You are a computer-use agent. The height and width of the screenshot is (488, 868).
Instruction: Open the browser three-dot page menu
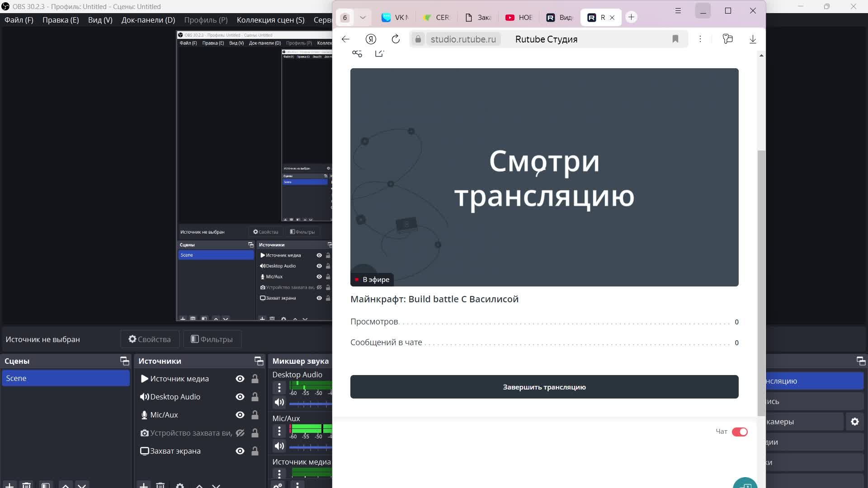click(700, 39)
